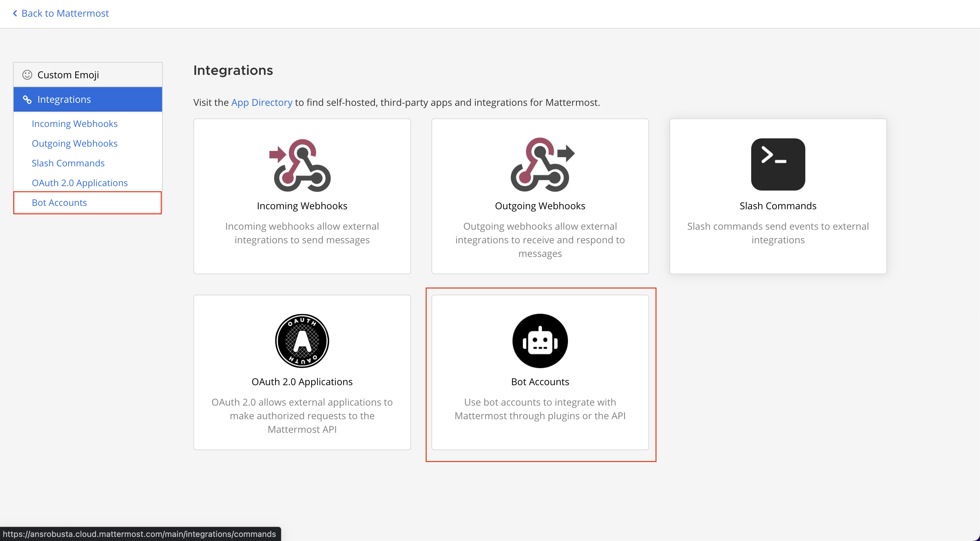The image size is (980, 541).
Task: Click the Slash Commands card title
Action: (x=778, y=206)
